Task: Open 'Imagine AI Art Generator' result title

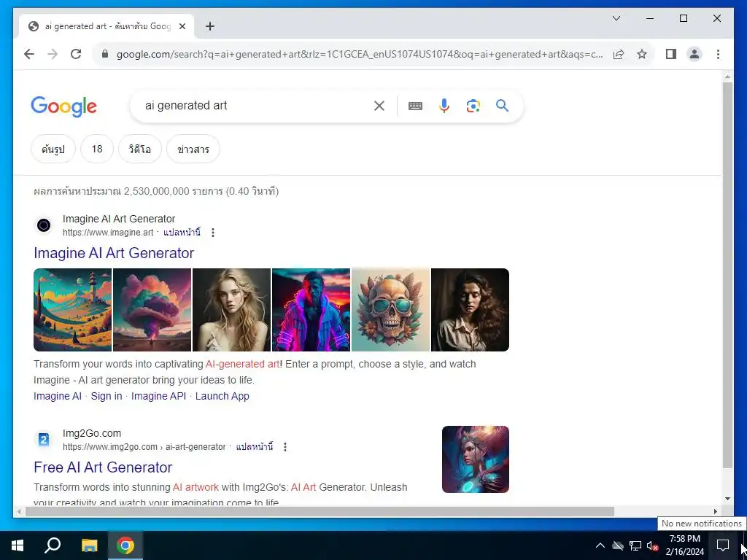Action: pyautogui.click(x=114, y=253)
